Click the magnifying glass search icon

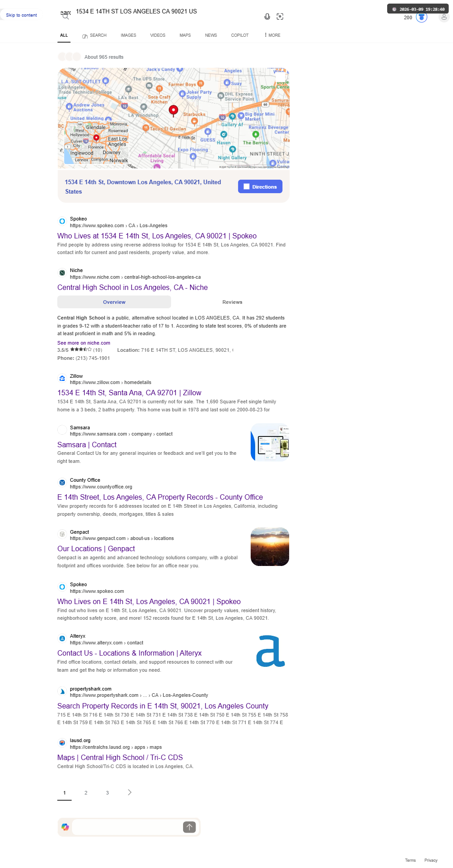[x=66, y=17]
